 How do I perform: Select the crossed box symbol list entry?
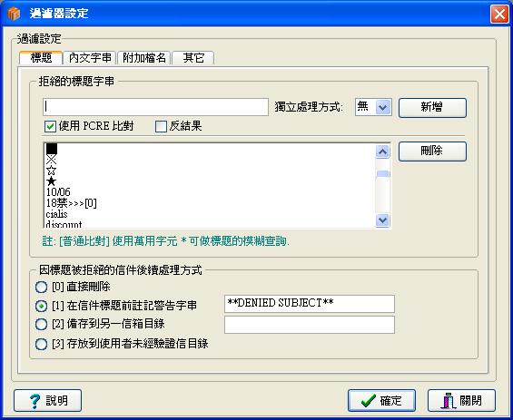(x=52, y=160)
